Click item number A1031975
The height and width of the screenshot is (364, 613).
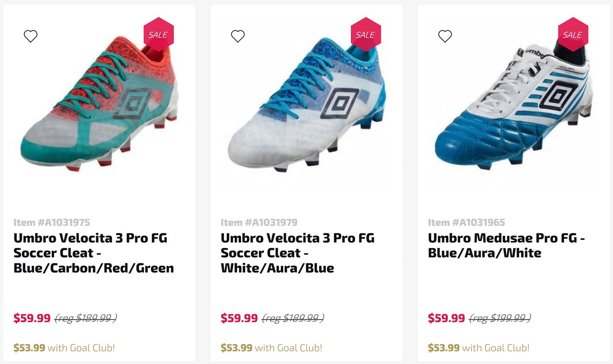pos(52,222)
